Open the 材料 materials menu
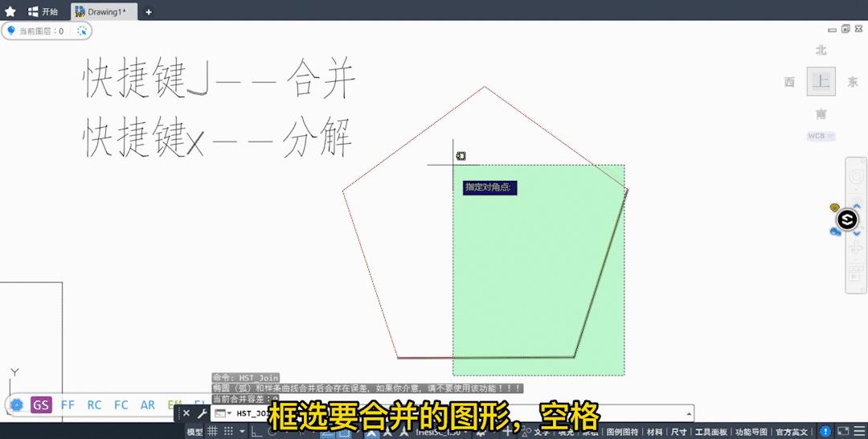 pyautogui.click(x=654, y=432)
